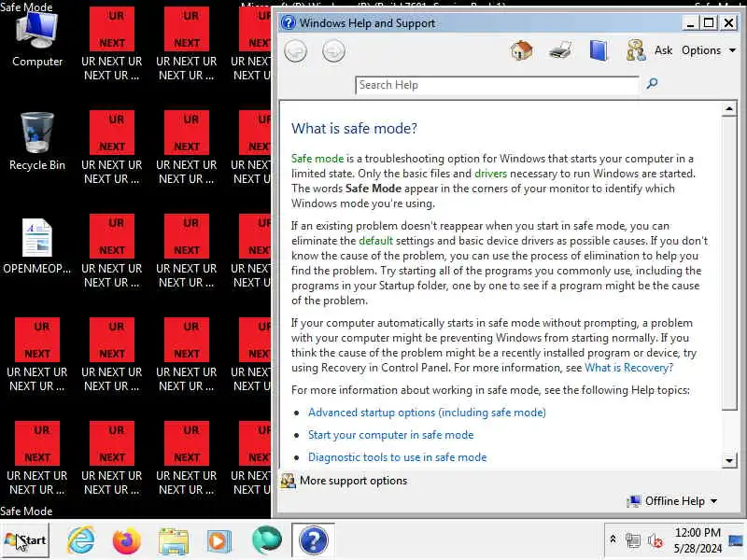Image resolution: width=747 pixels, height=560 pixels.
Task: Open 'Start your computer in safe mode' topic
Action: pyautogui.click(x=390, y=435)
